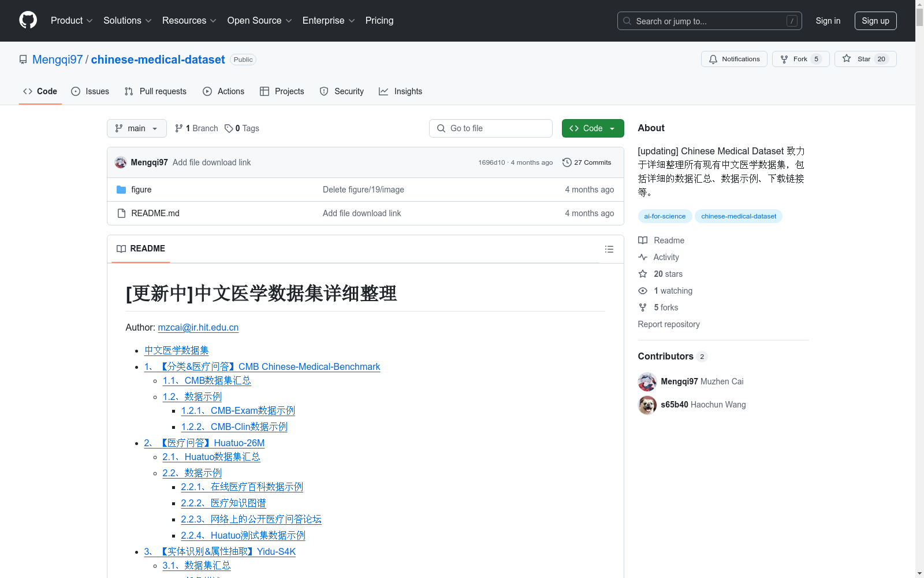Focus the Search or jump to field
924x578 pixels.
(709, 21)
